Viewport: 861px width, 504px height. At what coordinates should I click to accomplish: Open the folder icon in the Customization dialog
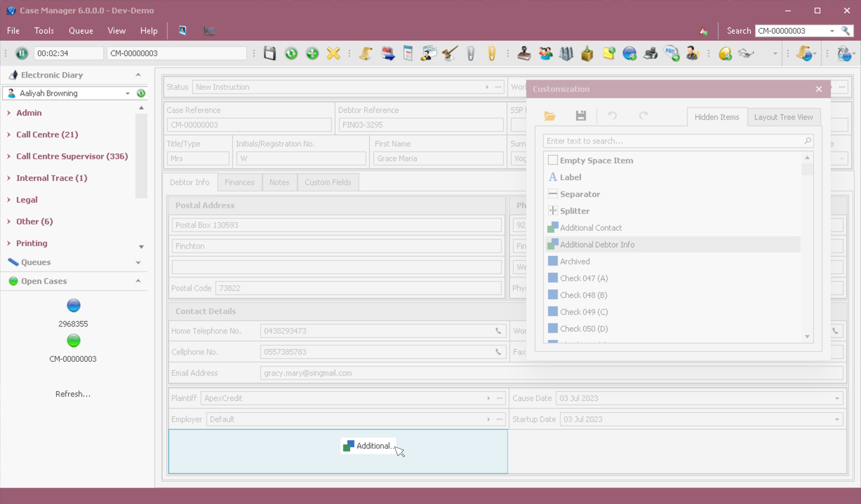pos(549,115)
